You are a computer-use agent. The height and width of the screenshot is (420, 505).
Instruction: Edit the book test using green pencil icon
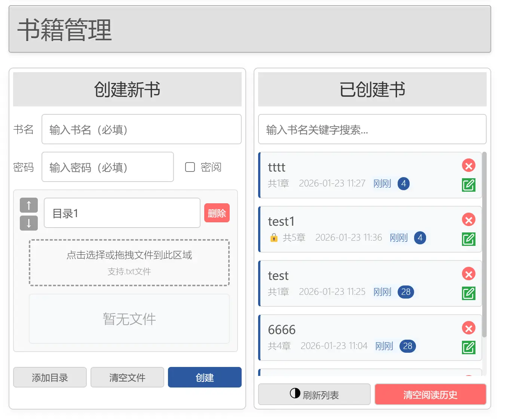point(468,293)
